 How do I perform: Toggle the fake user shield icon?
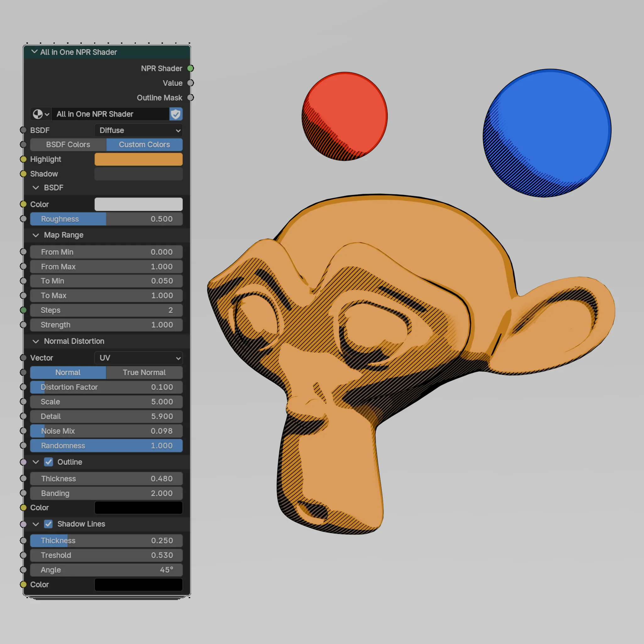(x=176, y=114)
